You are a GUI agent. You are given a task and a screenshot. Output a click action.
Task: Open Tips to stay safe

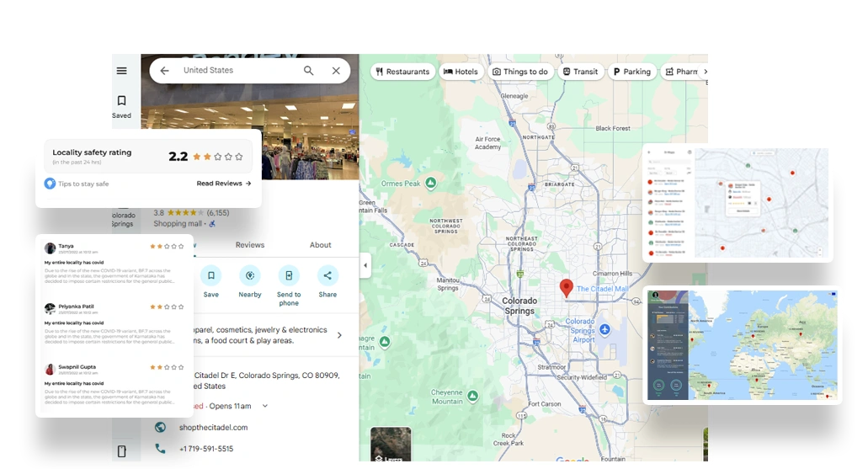pos(77,184)
